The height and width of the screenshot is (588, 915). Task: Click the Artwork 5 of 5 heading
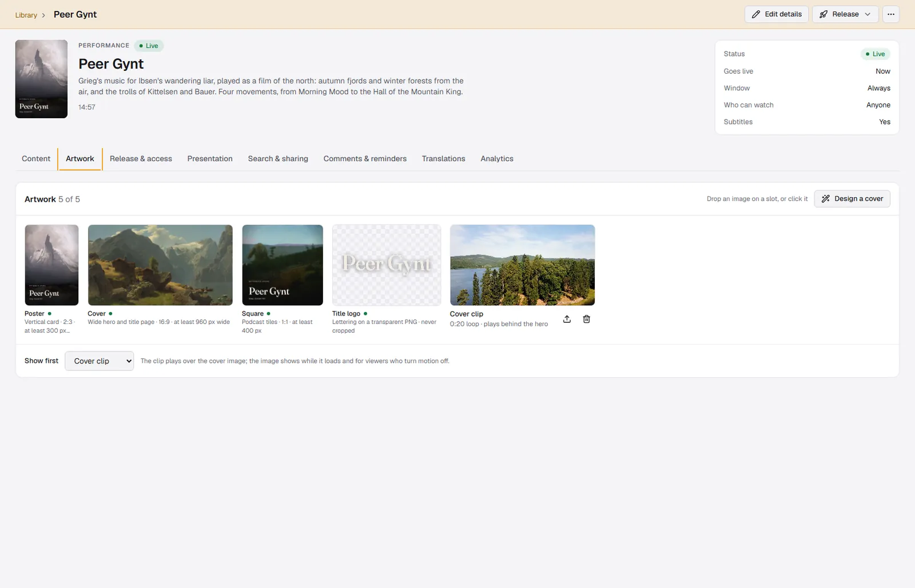52,199
